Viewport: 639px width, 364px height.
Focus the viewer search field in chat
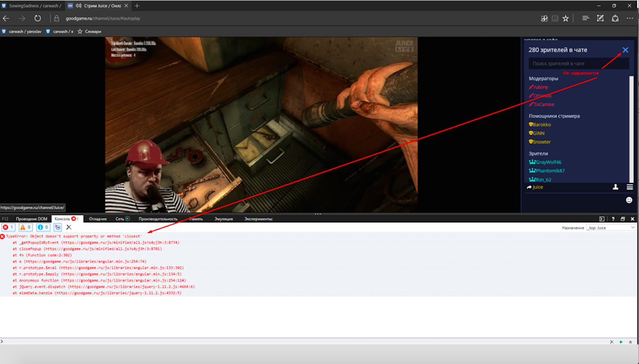tap(579, 64)
